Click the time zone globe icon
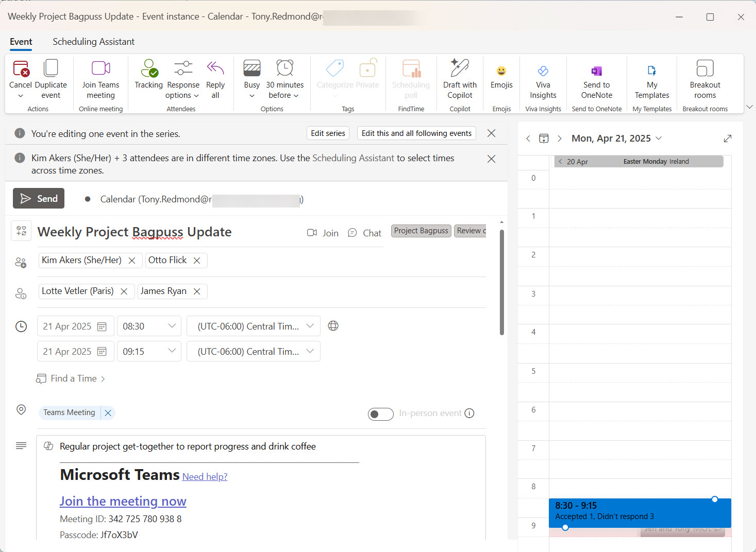Viewport: 756px width, 552px height. click(x=333, y=325)
